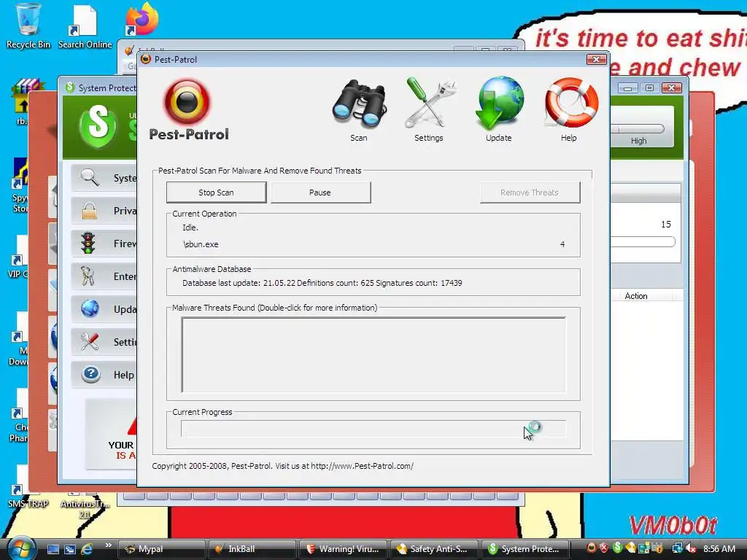747x560 pixels.
Task: Click the Pest-Patrol eye icon in system tray
Action: click(591, 548)
